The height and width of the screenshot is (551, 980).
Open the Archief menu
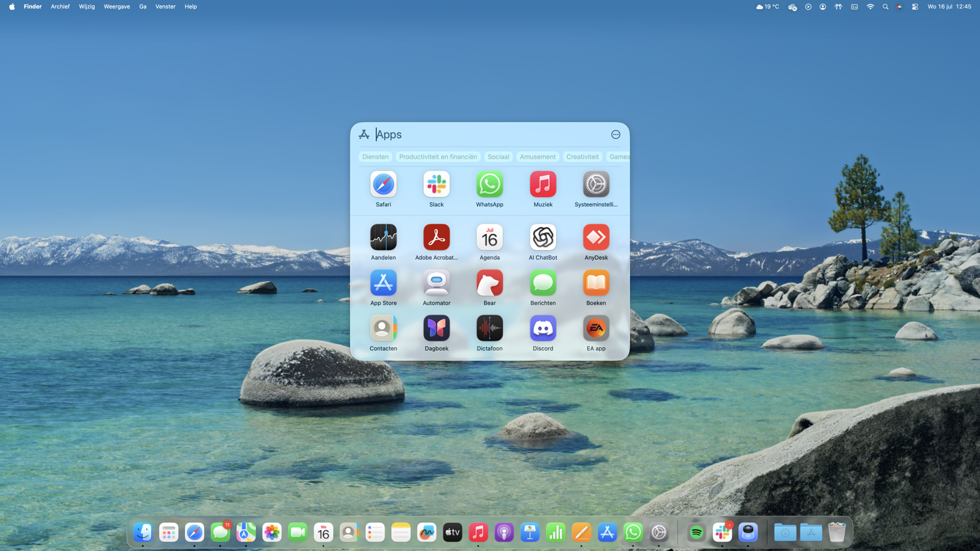60,7
